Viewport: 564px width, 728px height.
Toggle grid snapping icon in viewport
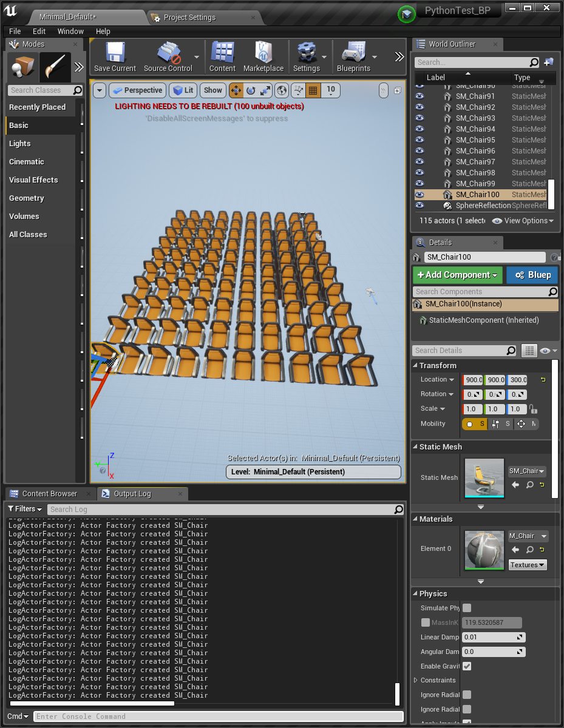pyautogui.click(x=313, y=90)
